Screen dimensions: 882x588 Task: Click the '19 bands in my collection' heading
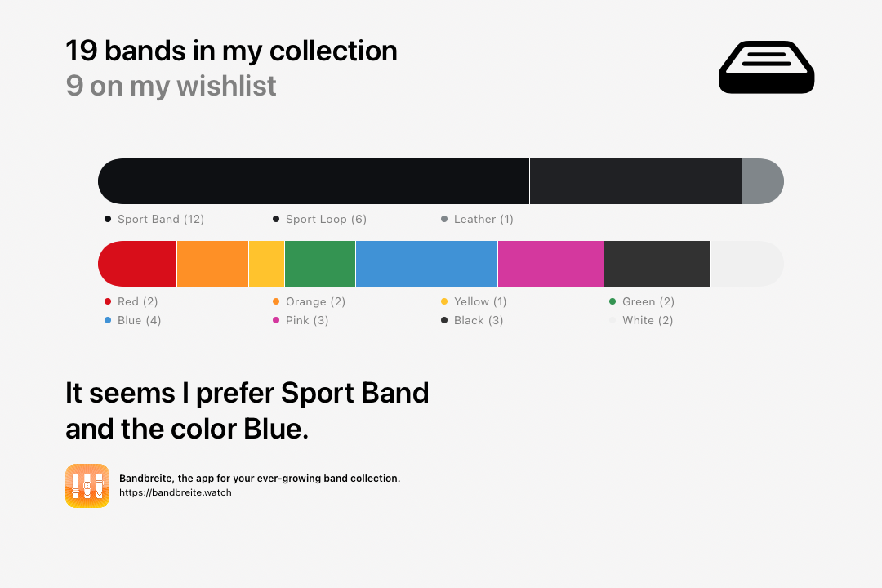coord(231,51)
